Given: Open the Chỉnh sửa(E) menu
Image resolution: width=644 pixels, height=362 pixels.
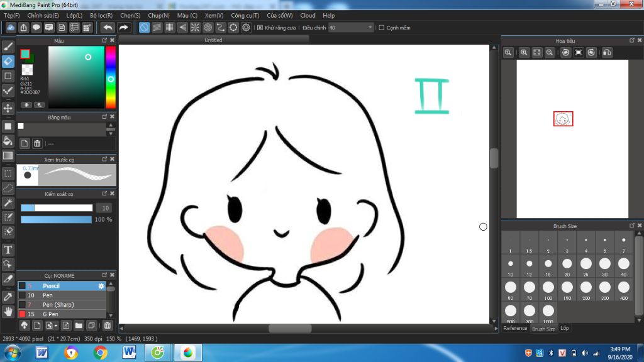Looking at the screenshot, I should [43, 15].
